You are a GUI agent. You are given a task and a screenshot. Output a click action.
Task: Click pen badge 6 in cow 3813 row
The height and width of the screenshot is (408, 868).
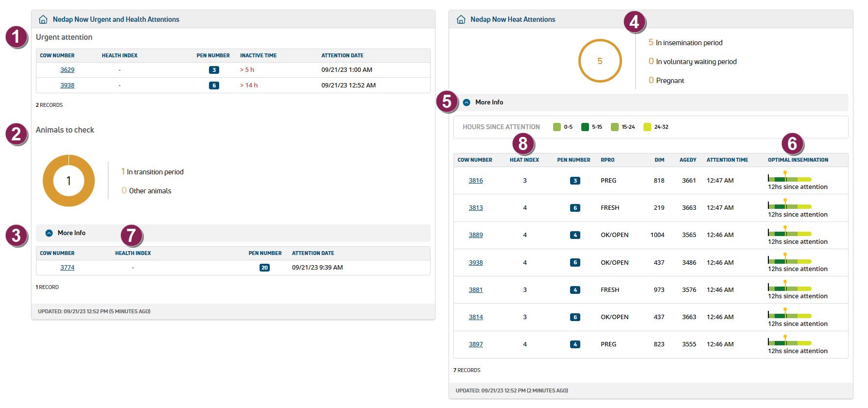click(x=575, y=208)
